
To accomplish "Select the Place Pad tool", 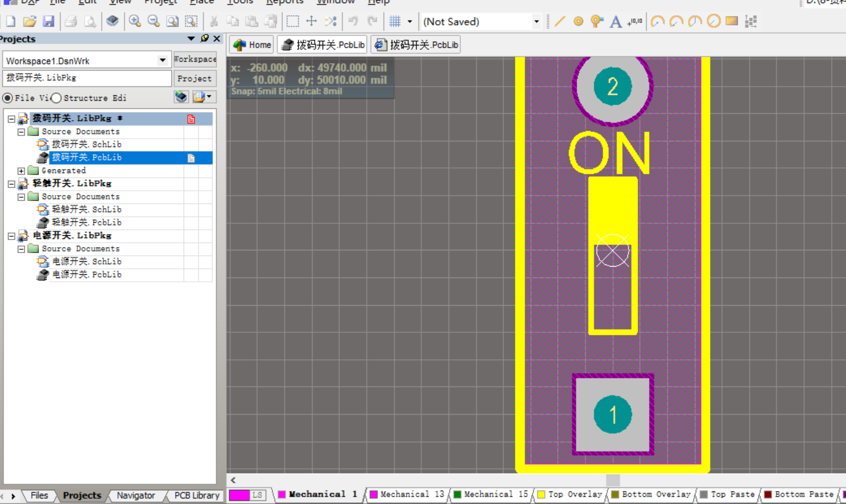I will 579,22.
